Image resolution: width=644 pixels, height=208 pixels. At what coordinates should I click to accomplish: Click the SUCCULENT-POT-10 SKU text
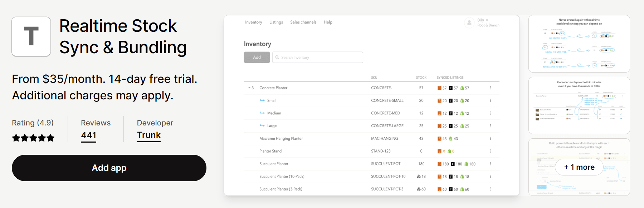point(388,177)
